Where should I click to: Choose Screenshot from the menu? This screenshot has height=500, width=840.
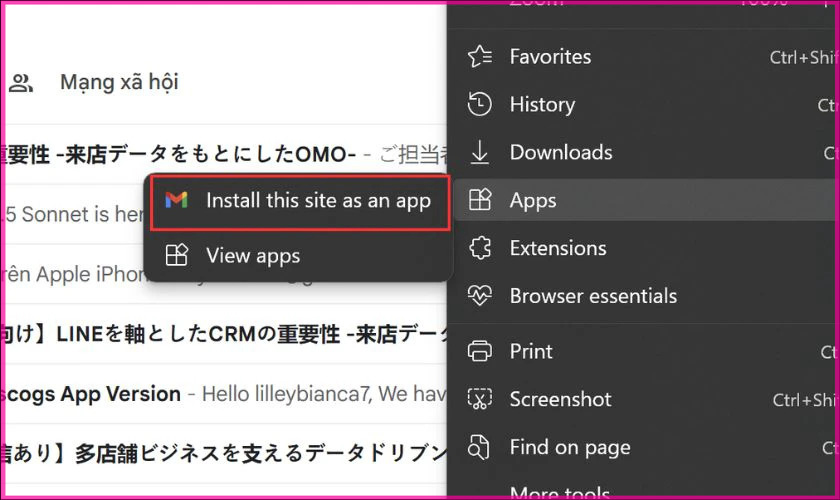pyautogui.click(x=646, y=399)
